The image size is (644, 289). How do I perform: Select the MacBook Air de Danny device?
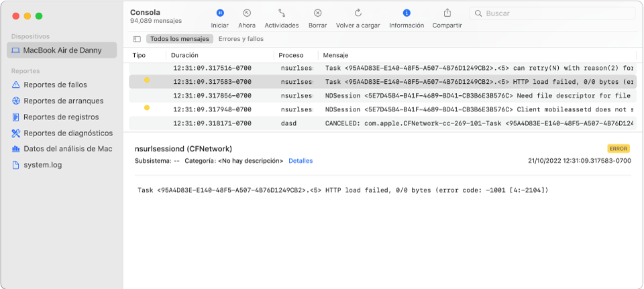pos(62,50)
